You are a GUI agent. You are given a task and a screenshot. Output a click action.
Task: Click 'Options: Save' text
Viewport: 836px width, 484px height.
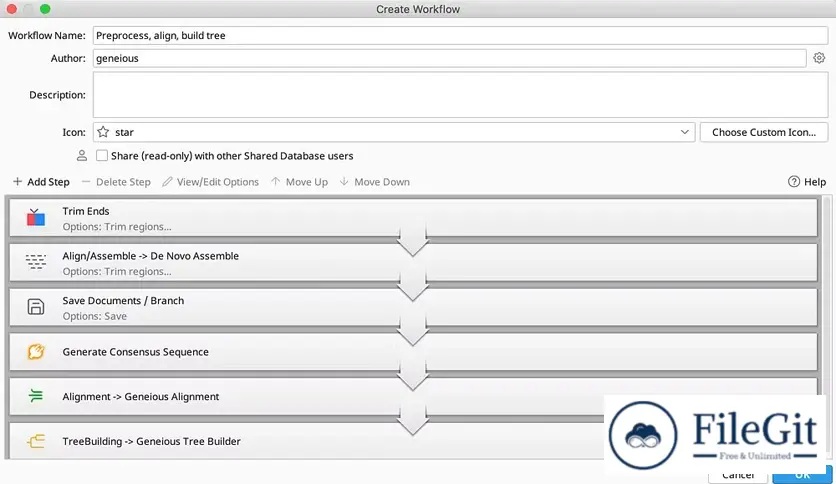click(94, 316)
